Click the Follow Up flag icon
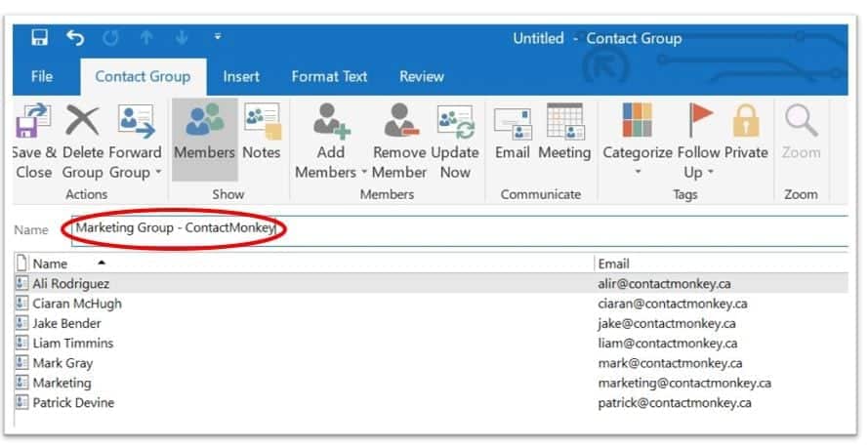Image resolution: width=868 pixels, height=447 pixels. coord(700,120)
